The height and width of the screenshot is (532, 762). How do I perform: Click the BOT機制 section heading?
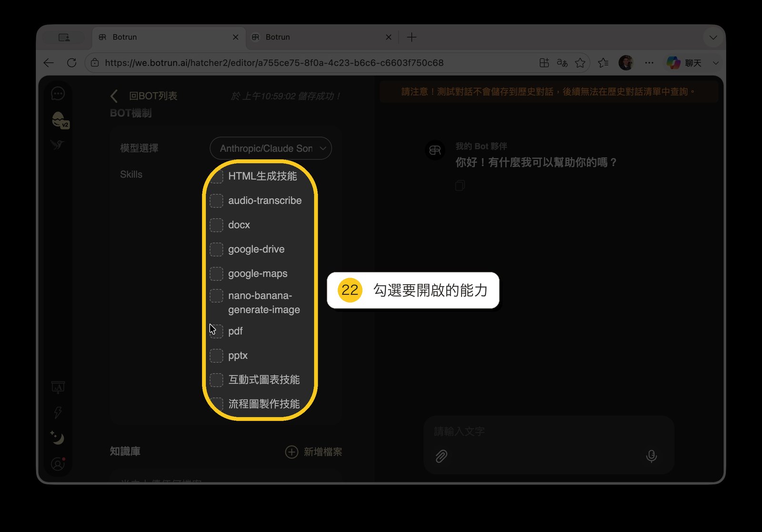coord(130,113)
